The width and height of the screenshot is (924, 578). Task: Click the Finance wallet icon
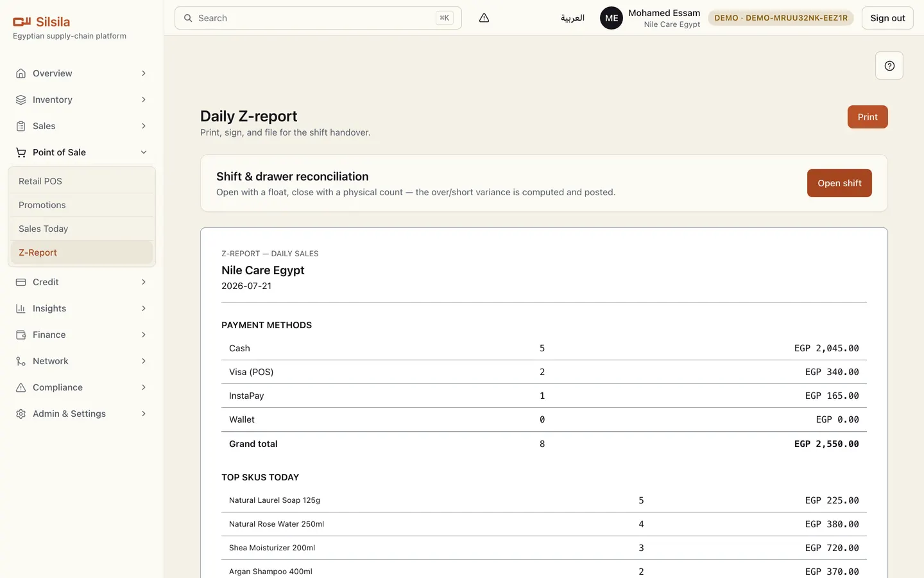click(x=21, y=335)
